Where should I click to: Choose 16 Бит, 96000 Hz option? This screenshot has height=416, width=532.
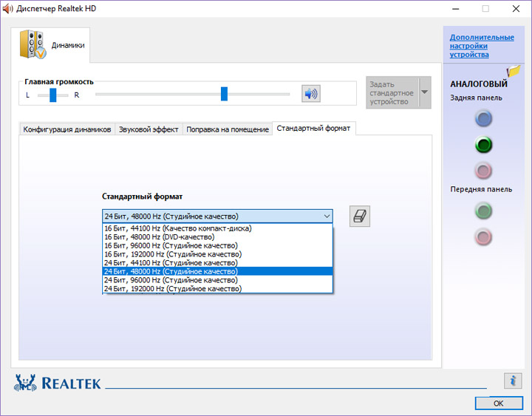pos(217,245)
